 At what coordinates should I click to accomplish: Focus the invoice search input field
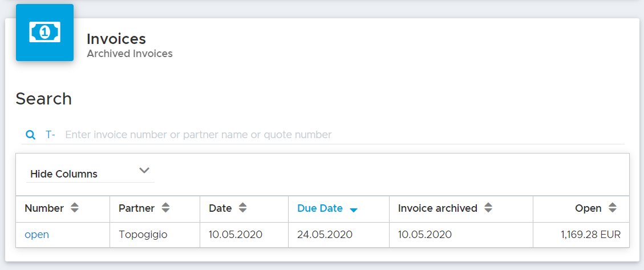(344, 135)
